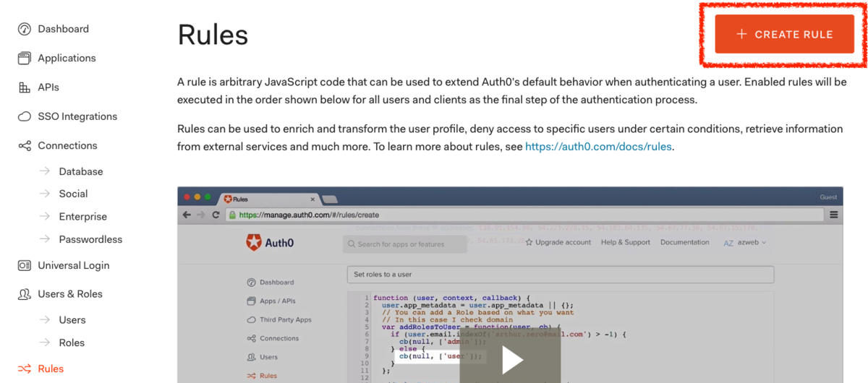Open Roles under Users & Roles
The width and height of the screenshot is (868, 383).
point(72,343)
